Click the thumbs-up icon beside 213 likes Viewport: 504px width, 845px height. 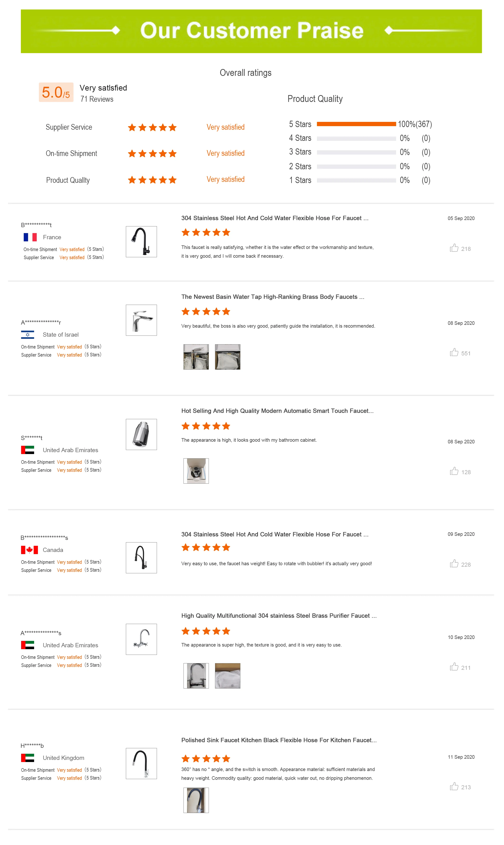coord(454,787)
